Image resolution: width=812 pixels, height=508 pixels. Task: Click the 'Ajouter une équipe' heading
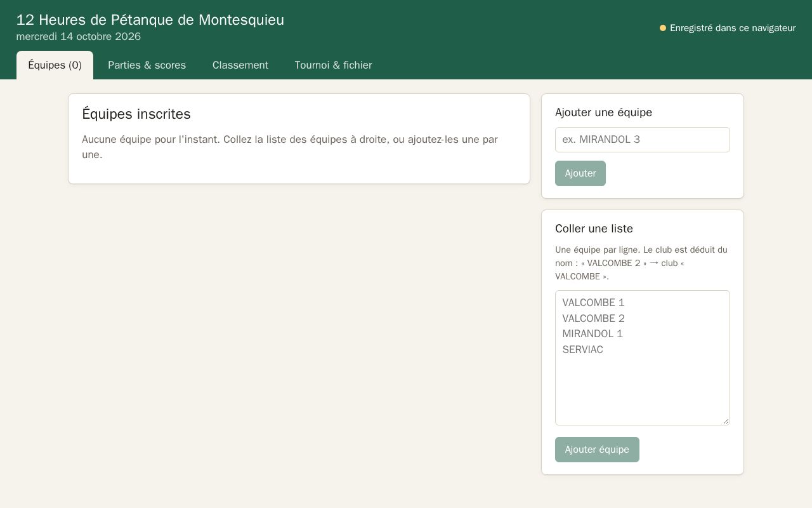click(603, 112)
